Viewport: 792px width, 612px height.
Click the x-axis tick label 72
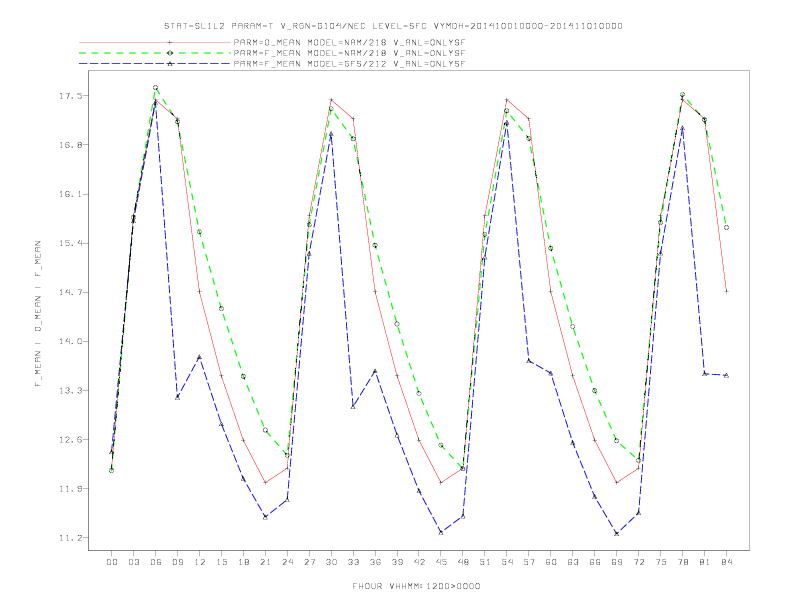point(639,562)
